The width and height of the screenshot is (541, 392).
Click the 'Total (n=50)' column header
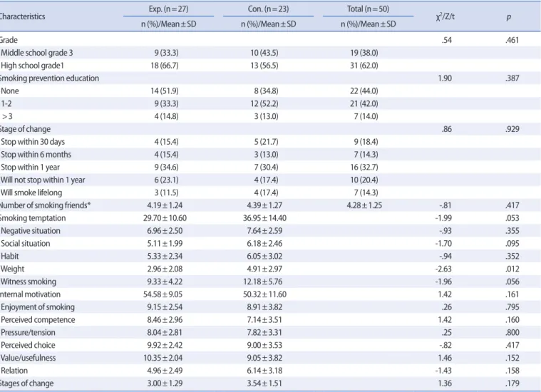368,9
